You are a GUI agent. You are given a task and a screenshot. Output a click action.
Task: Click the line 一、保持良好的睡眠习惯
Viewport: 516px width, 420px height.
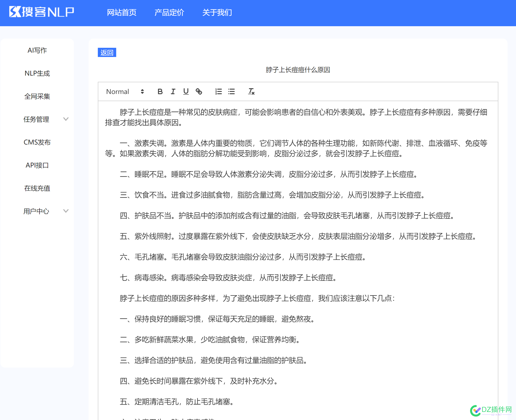218,319
